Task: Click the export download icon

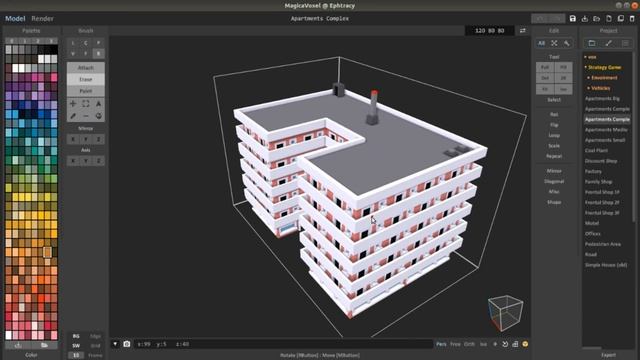Action: pyautogui.click(x=584, y=18)
